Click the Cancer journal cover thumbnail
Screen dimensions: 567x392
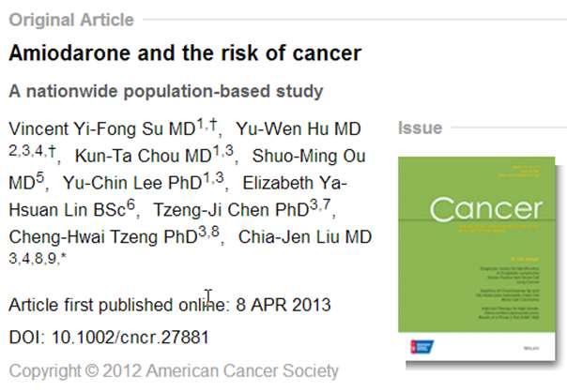[x=477, y=258]
